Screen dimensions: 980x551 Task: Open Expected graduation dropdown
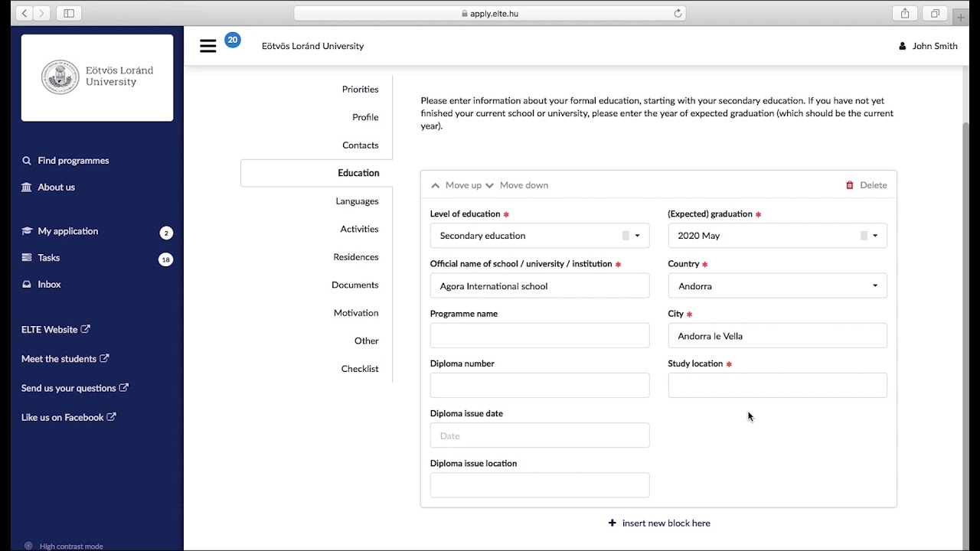point(778,236)
